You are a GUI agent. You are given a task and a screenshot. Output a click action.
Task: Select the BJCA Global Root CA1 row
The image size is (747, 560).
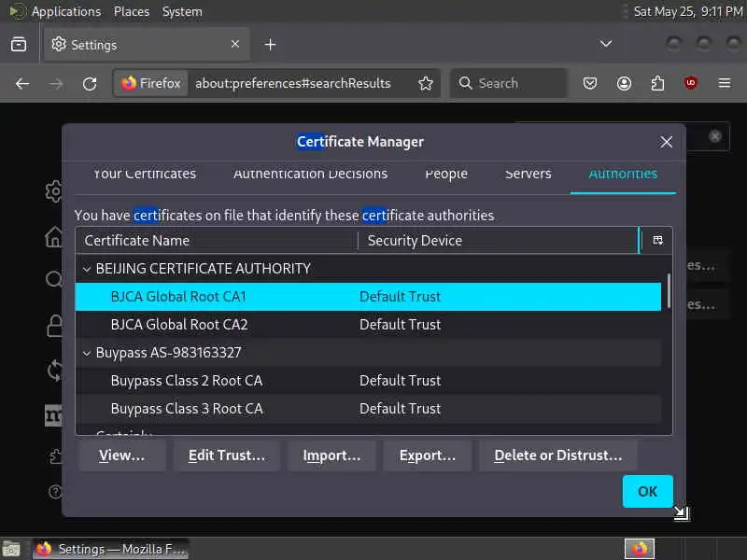point(368,297)
